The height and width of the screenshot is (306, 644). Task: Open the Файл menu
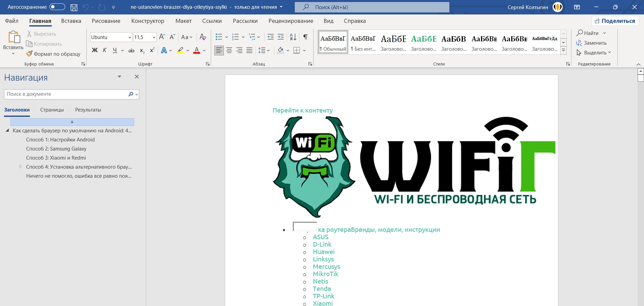[12, 21]
